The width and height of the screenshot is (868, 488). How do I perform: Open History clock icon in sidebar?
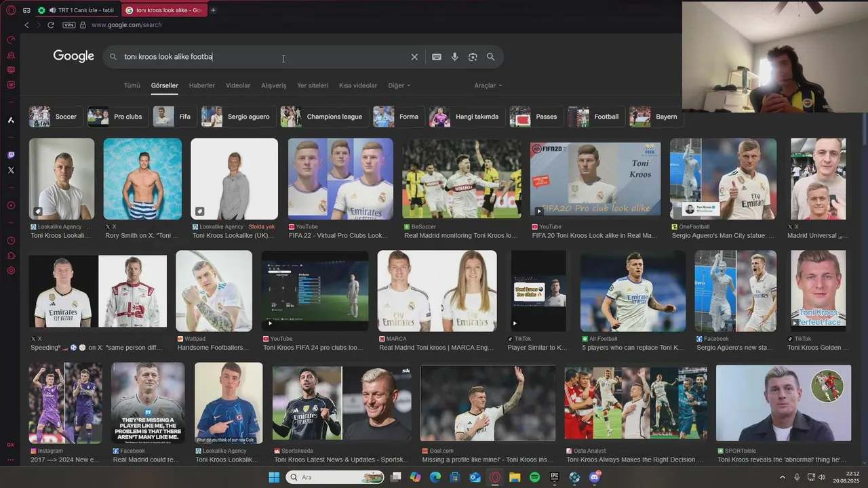coord(11,241)
